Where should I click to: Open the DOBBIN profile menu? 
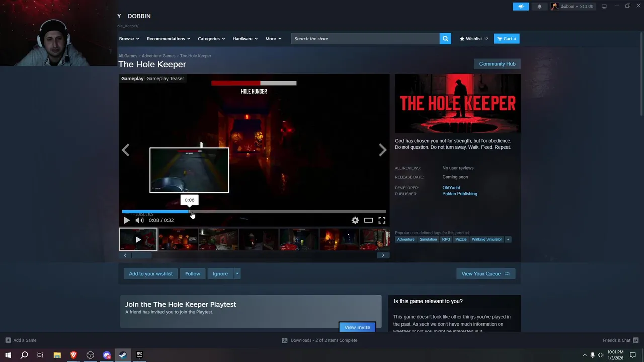point(139,16)
